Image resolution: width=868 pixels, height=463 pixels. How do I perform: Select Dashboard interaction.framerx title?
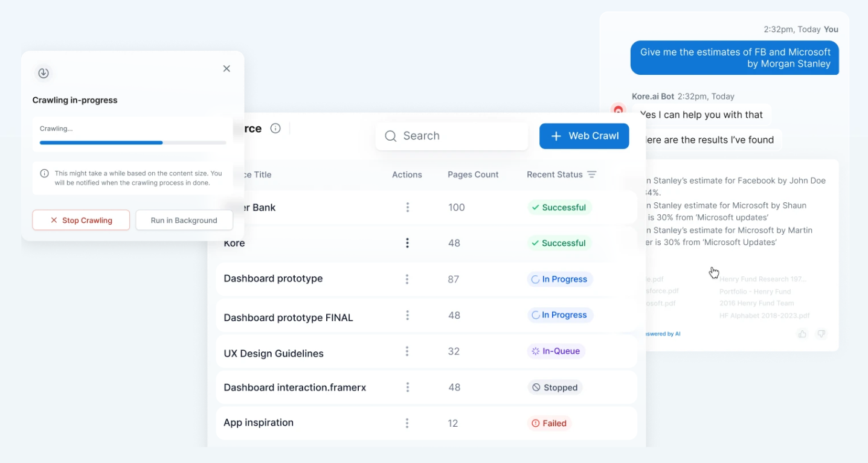pyautogui.click(x=295, y=388)
